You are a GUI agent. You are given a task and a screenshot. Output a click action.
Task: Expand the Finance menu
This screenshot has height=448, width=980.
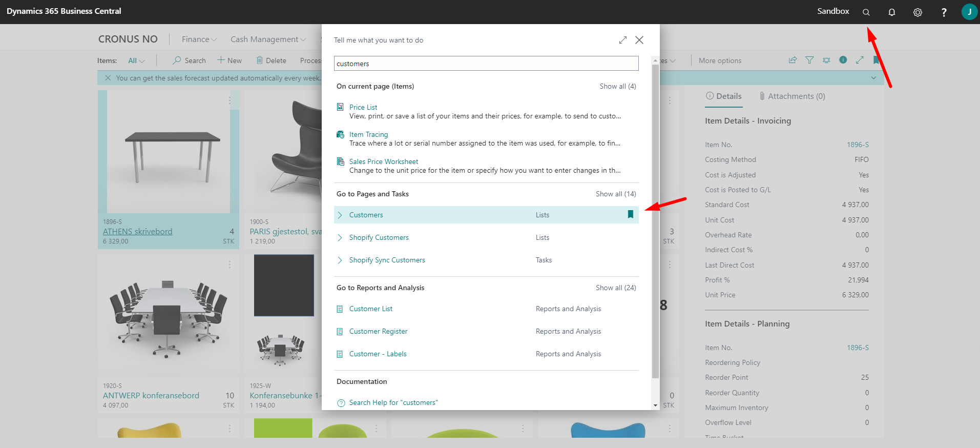click(x=199, y=39)
